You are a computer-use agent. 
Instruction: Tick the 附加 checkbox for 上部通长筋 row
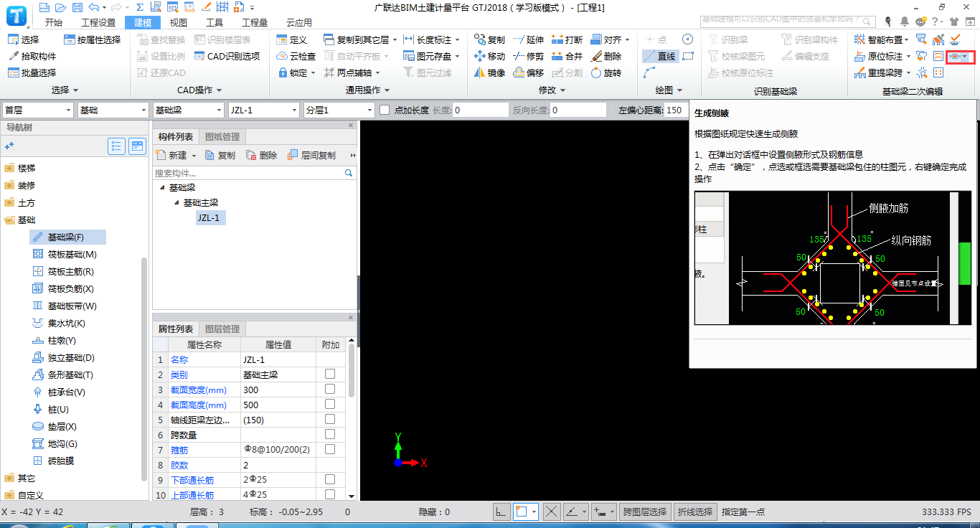click(330, 494)
